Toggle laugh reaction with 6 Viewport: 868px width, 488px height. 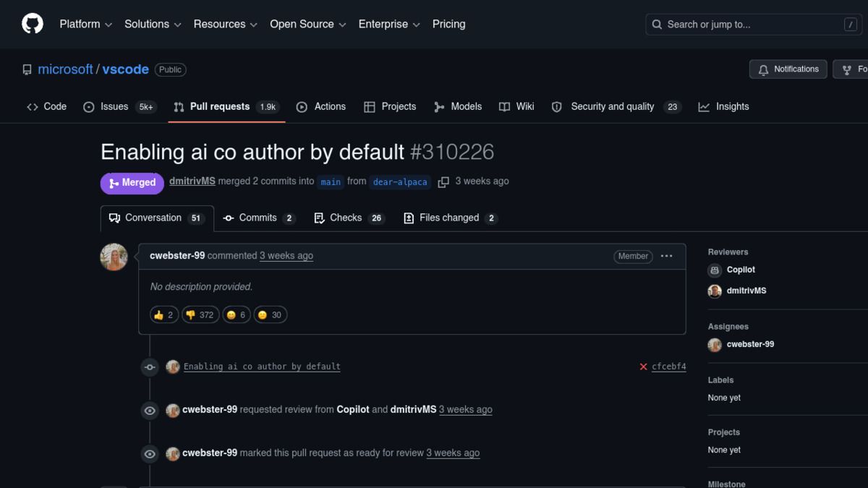click(236, 315)
